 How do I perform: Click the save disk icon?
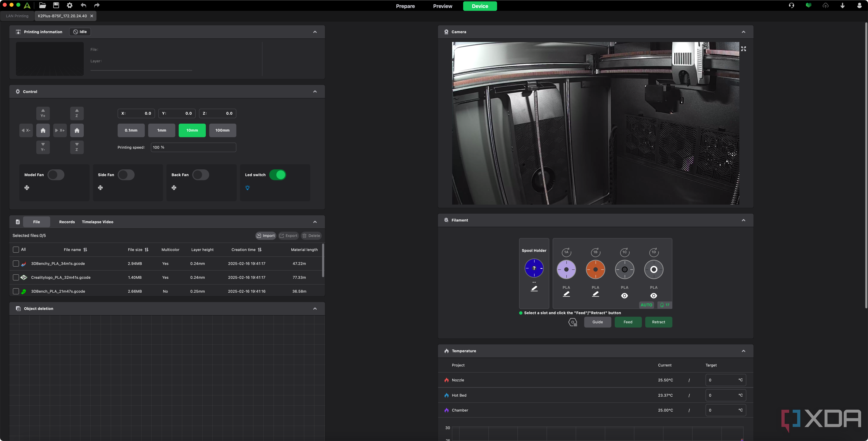pyautogui.click(x=56, y=5)
